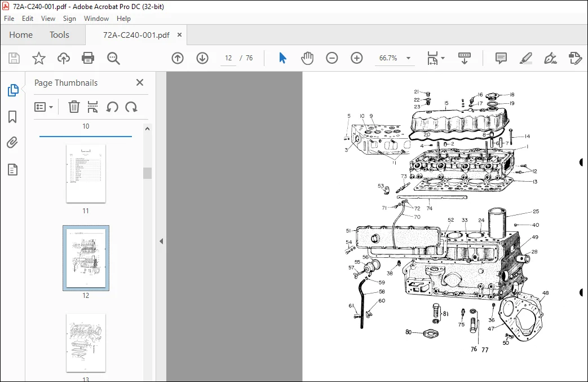Image resolution: width=588 pixels, height=382 pixels.
Task: Open the Bookmarks sidebar panel
Action: (x=12, y=117)
